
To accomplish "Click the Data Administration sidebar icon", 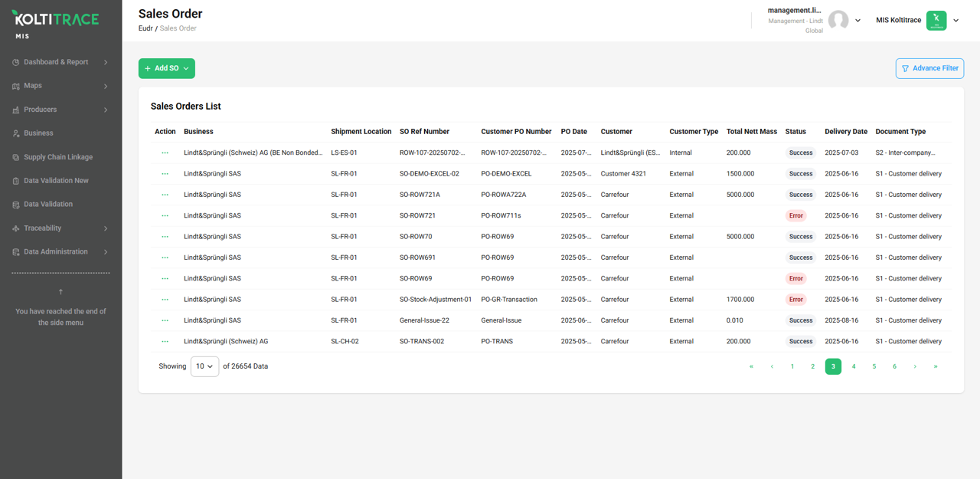I will point(16,252).
